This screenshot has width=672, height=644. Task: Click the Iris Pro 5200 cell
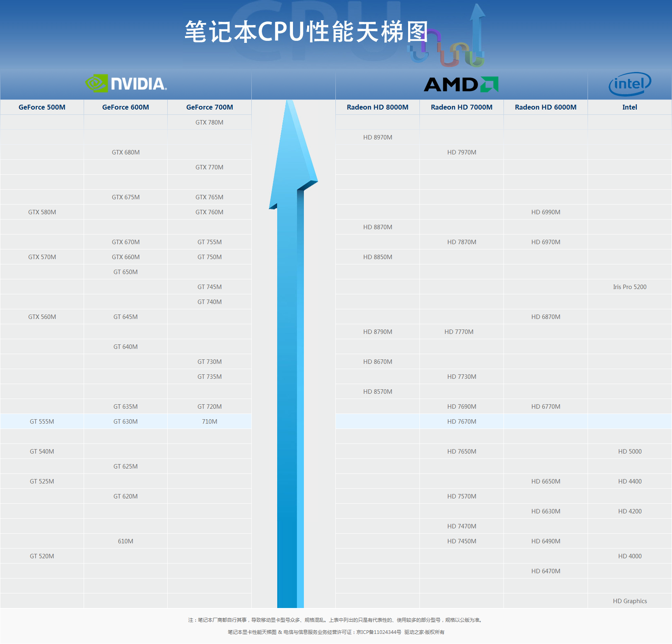[630, 287]
